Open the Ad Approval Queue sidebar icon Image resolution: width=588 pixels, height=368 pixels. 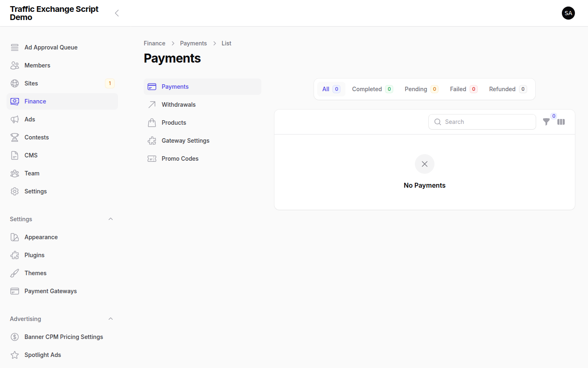click(x=15, y=47)
